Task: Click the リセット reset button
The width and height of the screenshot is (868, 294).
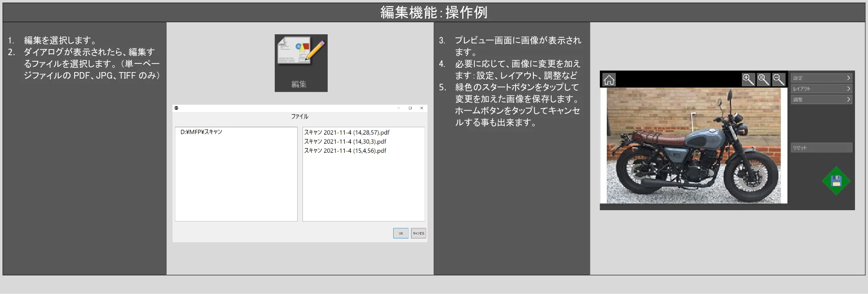Action: click(x=821, y=148)
